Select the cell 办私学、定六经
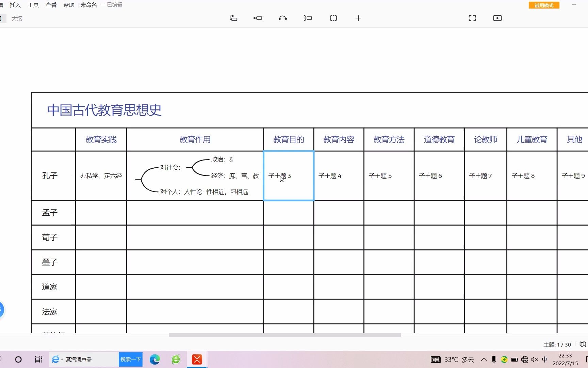588x368 pixels. [101, 175]
